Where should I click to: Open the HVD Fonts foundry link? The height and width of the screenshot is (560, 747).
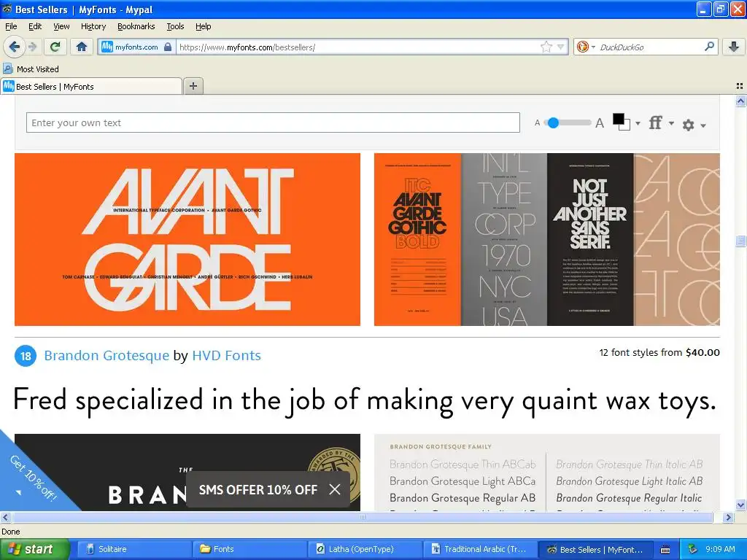(x=226, y=355)
